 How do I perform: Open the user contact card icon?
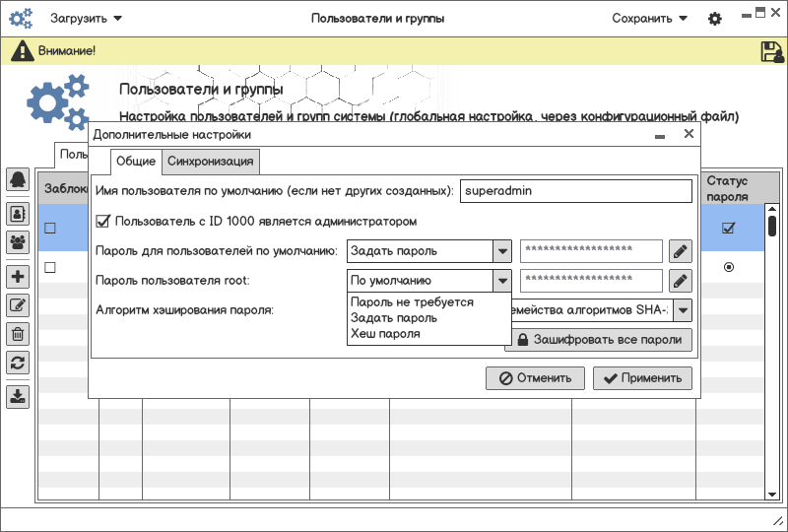point(18,213)
